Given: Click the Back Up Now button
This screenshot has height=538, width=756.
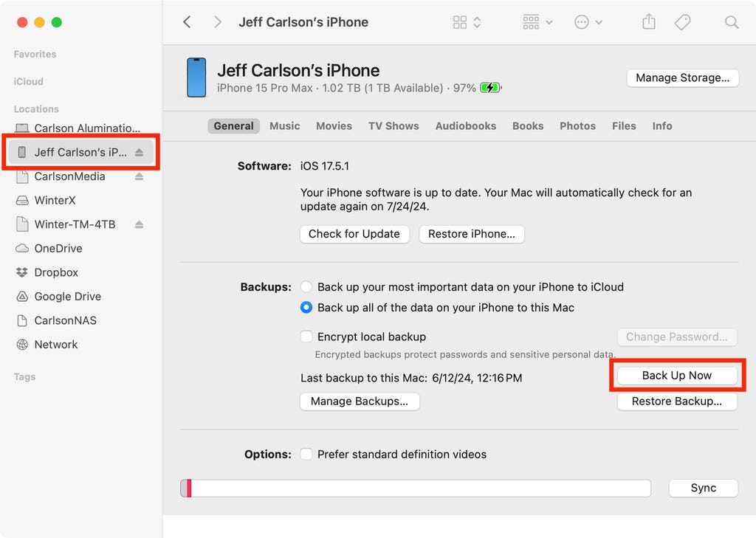Looking at the screenshot, I should [x=676, y=376].
